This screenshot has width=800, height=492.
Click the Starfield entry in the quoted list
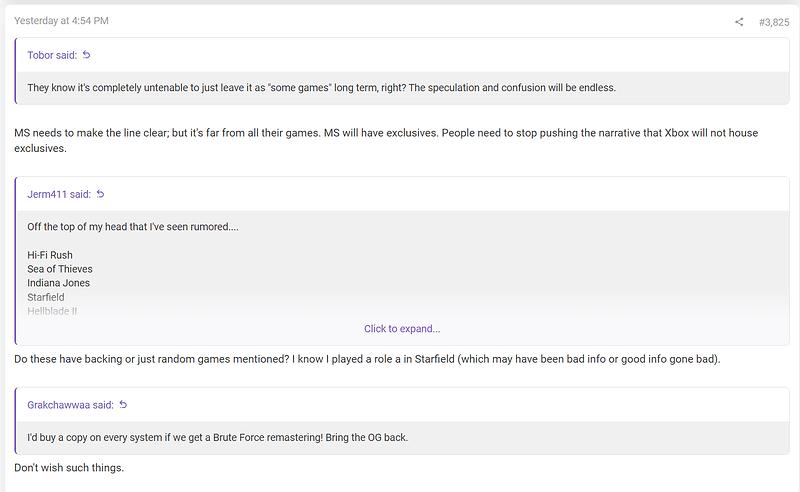click(46, 297)
